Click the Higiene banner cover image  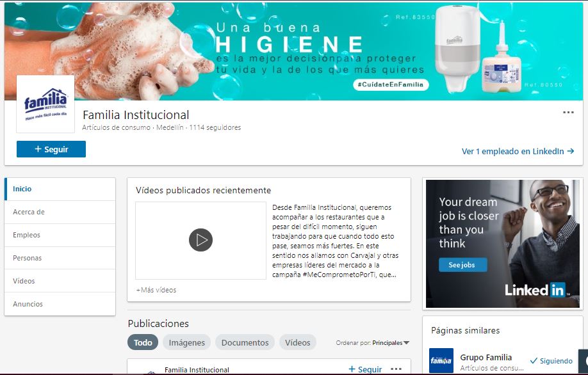click(293, 51)
